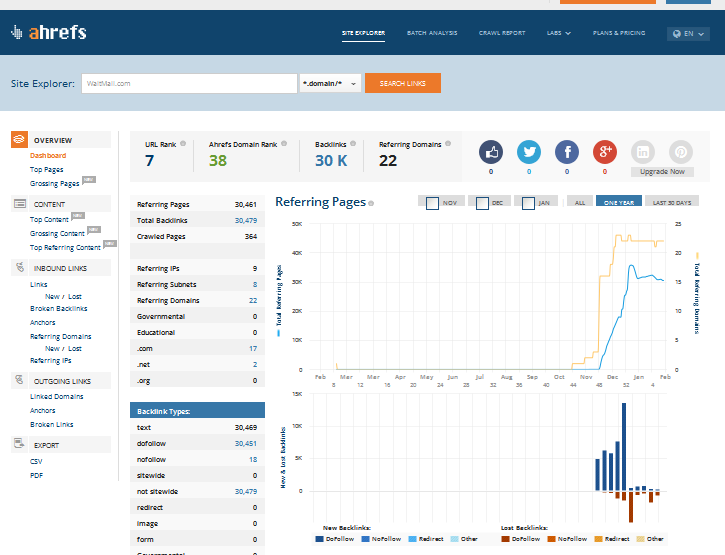Open the *.domain/* mode dropdown
This screenshot has width=725, height=555.
330,83
